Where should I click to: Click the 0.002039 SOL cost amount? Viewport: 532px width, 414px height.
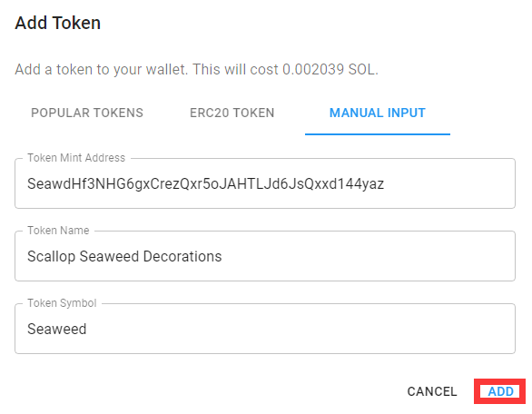(330, 70)
